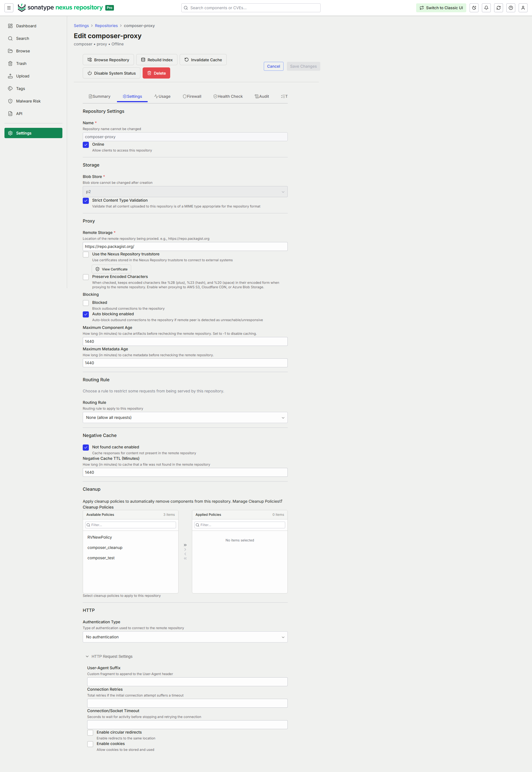This screenshot has width=532, height=772.
Task: Toggle Strict Content Type Validation checkbox
Action: (86, 201)
